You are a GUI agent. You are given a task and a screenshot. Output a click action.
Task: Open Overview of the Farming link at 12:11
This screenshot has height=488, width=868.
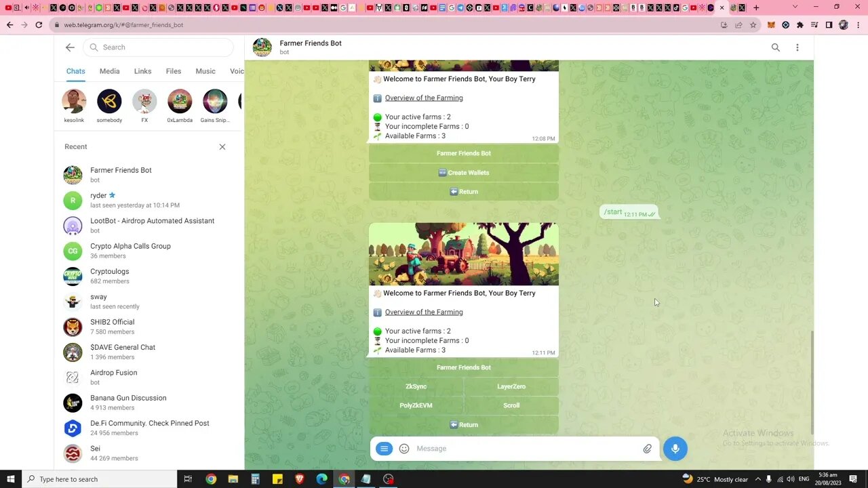click(424, 312)
